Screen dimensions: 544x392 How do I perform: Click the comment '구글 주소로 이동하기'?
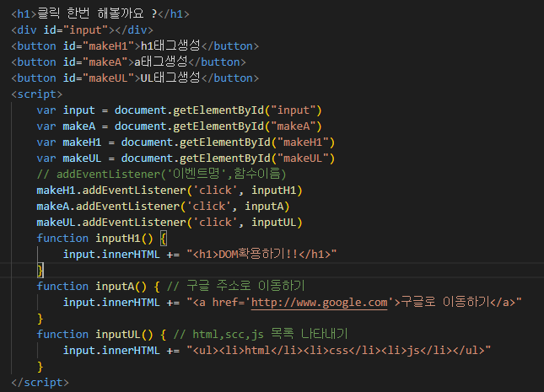pyautogui.click(x=236, y=286)
